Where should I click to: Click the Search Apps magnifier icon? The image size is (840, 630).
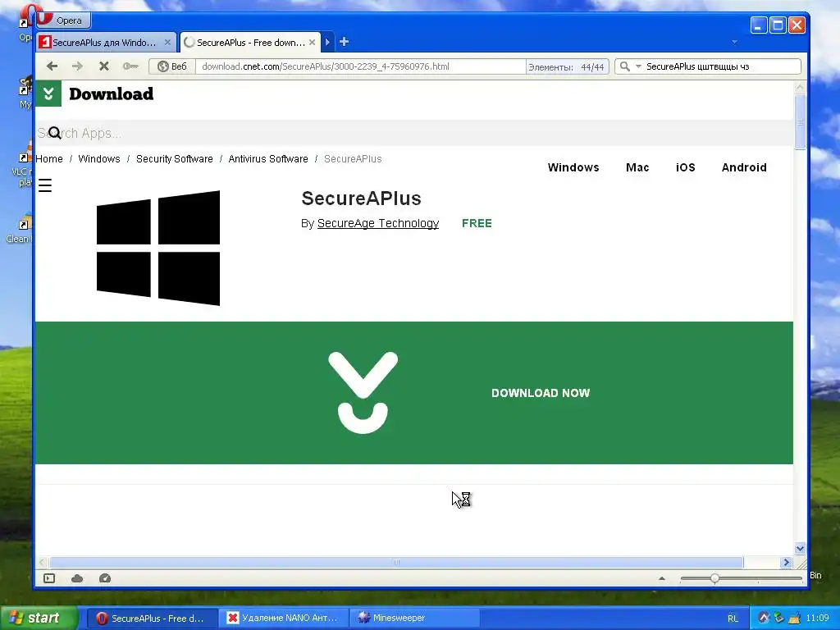pyautogui.click(x=55, y=133)
